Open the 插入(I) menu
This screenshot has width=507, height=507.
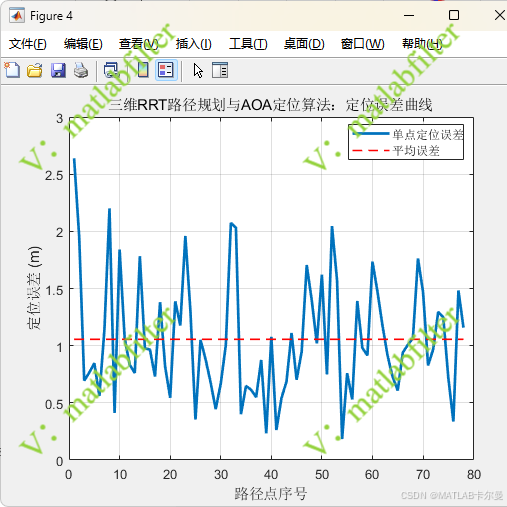pos(194,44)
